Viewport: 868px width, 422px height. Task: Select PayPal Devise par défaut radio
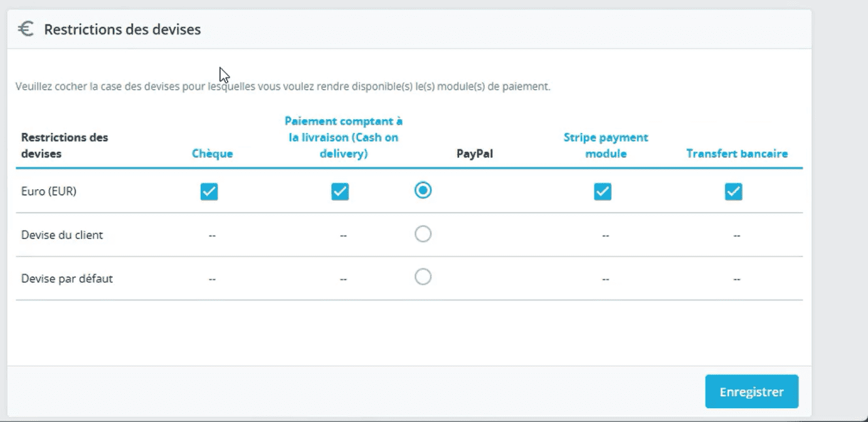tap(423, 277)
